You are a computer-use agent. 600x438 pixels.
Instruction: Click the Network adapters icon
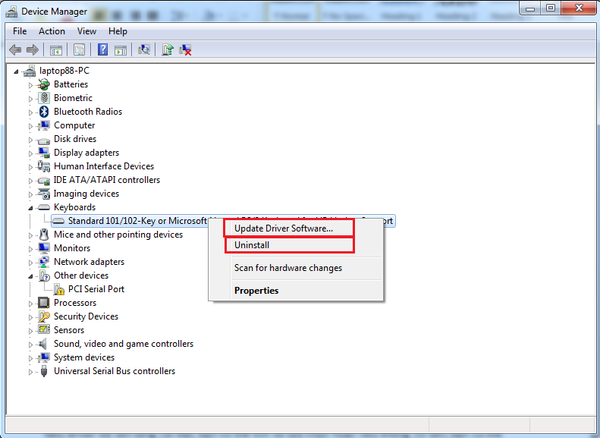(x=44, y=262)
